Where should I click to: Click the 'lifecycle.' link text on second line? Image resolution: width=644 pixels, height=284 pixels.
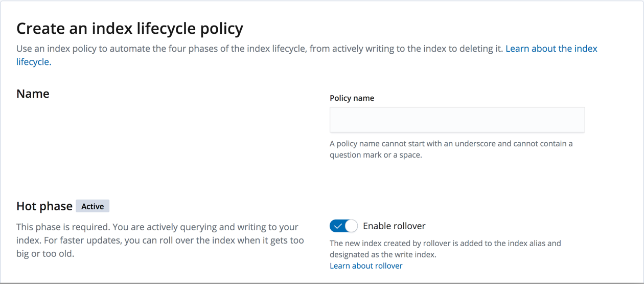[x=34, y=62]
